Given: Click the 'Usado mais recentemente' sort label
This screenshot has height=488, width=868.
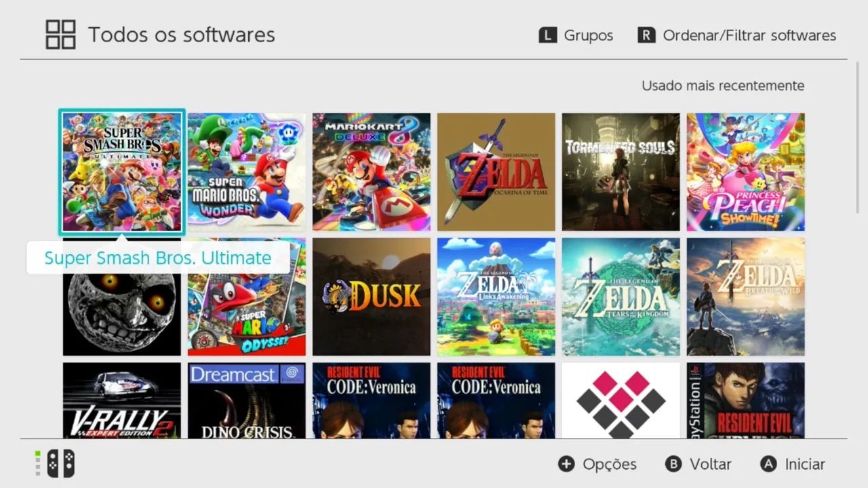Looking at the screenshot, I should coord(723,86).
